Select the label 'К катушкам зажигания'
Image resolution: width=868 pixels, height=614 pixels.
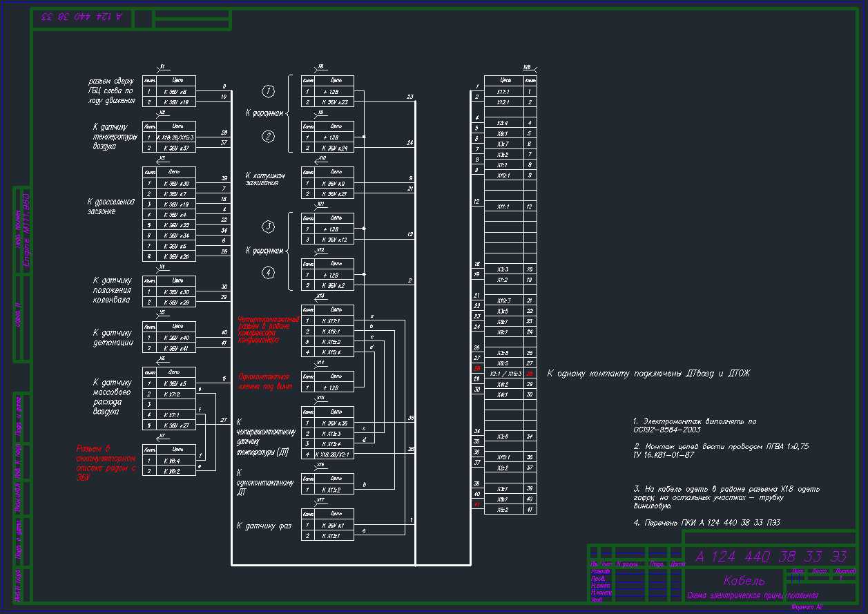pos(264,180)
